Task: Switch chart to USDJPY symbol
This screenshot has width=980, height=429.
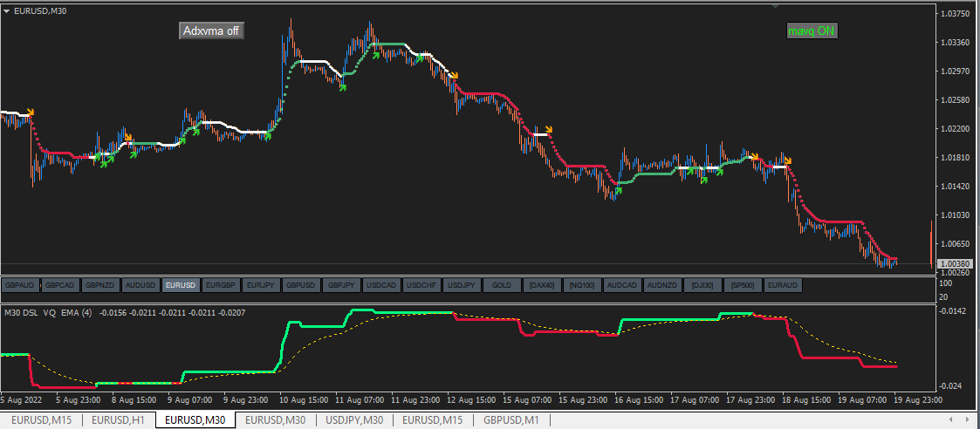Action: [x=462, y=285]
